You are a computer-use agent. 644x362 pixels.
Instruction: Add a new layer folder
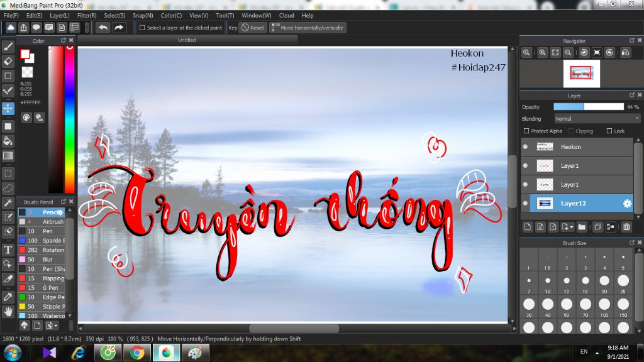coord(582,227)
